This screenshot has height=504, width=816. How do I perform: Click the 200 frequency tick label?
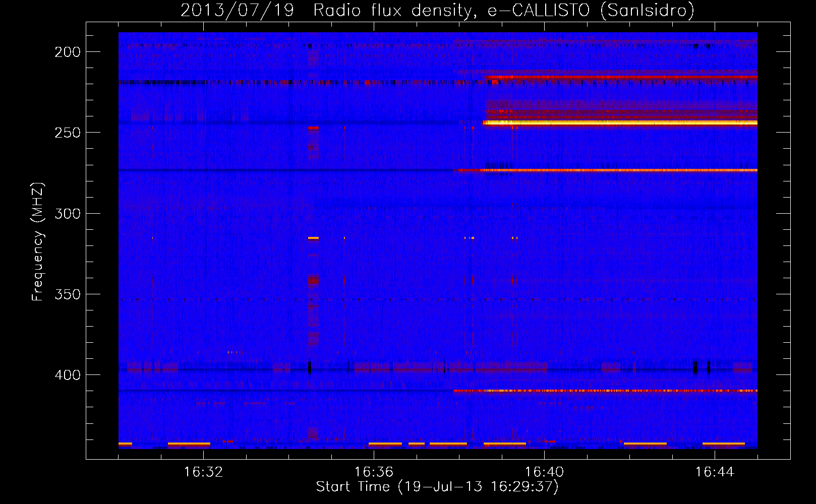coord(68,51)
